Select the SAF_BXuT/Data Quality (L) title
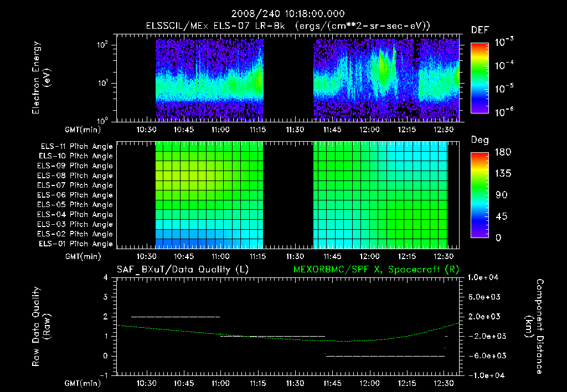Image resolution: width=567 pixels, height=392 pixels. tap(183, 270)
